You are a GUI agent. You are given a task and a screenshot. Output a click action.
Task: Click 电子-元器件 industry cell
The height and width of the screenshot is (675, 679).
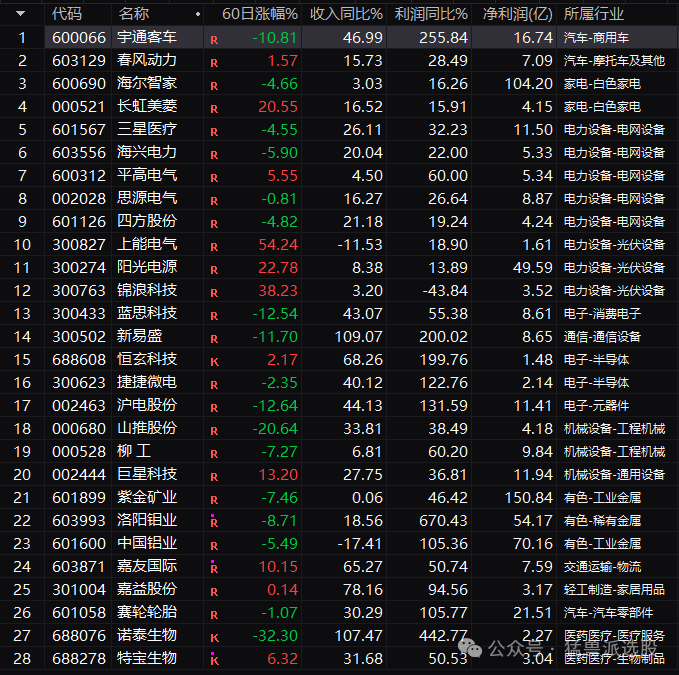pos(596,405)
